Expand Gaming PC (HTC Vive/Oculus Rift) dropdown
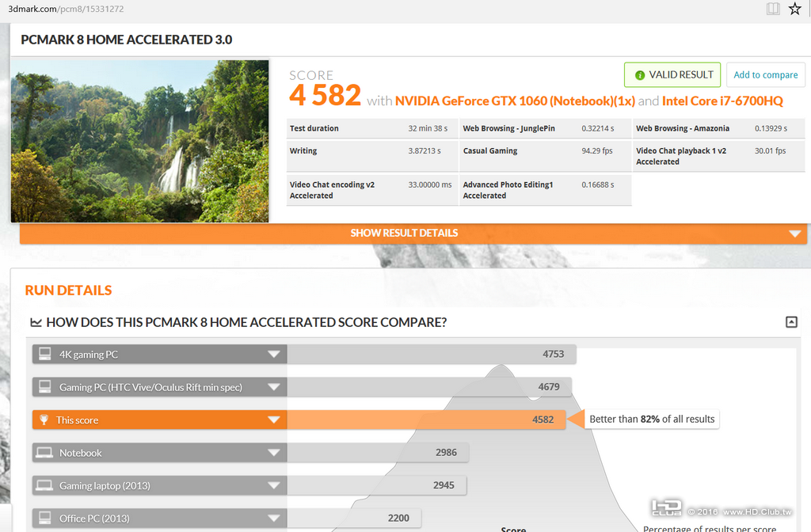 click(273, 387)
